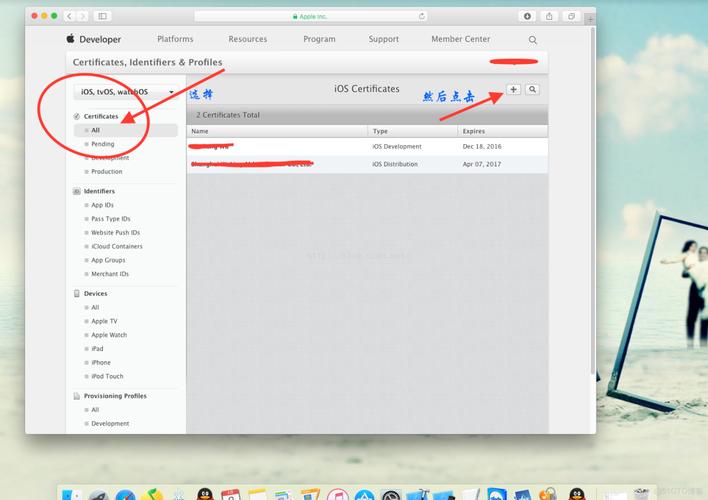The width and height of the screenshot is (708, 500).
Task: Open System Preferences from the dock
Action: click(391, 495)
